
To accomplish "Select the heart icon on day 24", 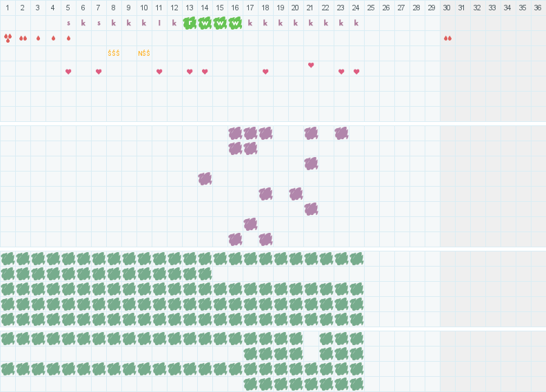I will point(356,72).
